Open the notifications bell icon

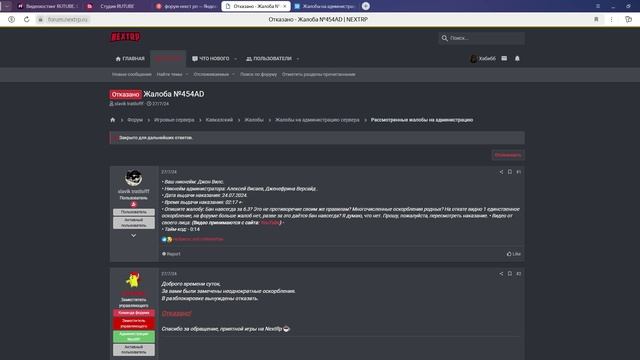517,59
